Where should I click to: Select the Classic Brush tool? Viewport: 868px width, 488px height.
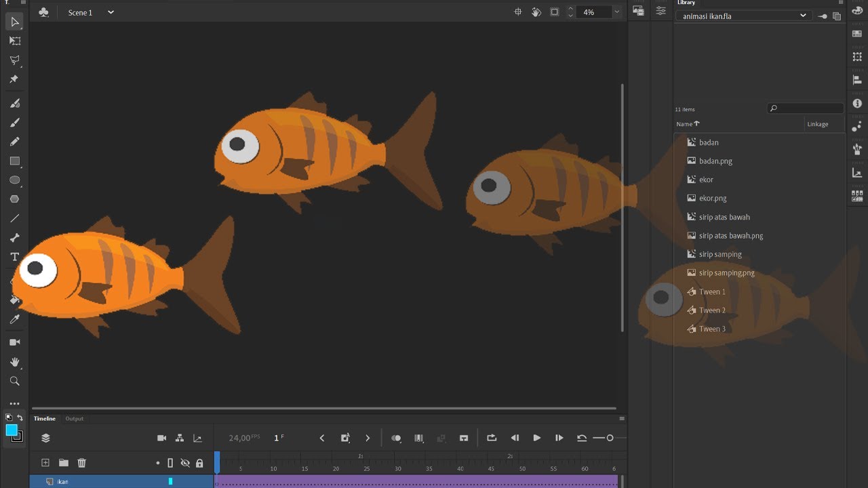pos(14,123)
